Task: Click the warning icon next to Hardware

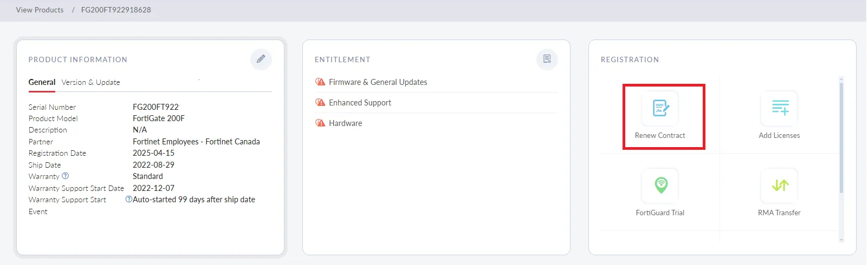Action: (x=320, y=123)
